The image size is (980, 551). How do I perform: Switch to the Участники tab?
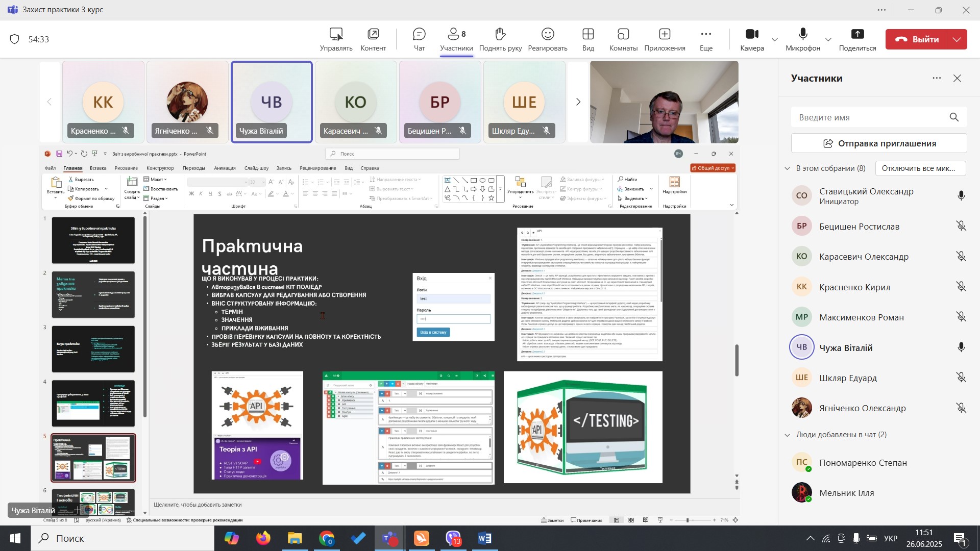tap(456, 39)
